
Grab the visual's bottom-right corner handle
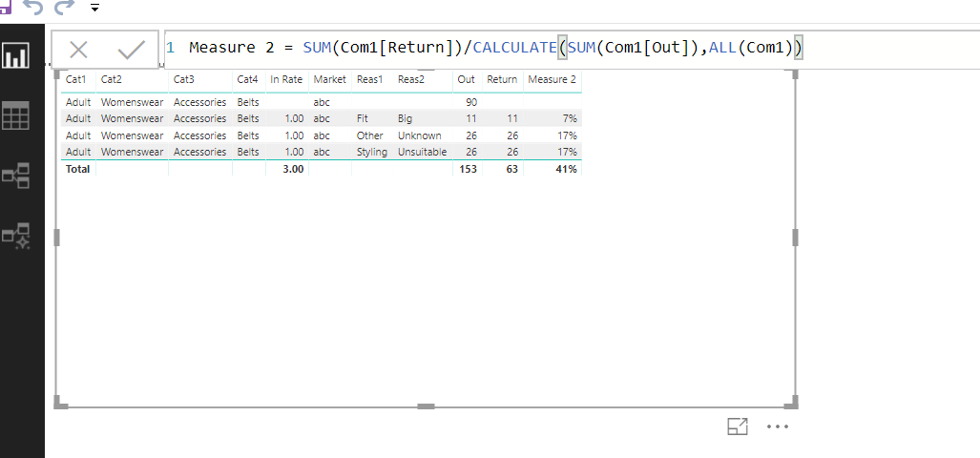(792, 403)
